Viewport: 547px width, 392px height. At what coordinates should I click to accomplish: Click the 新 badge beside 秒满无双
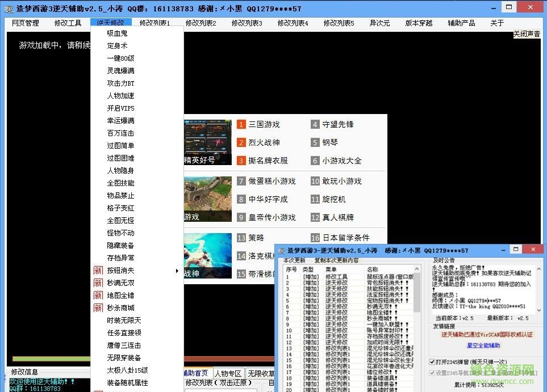(98, 283)
